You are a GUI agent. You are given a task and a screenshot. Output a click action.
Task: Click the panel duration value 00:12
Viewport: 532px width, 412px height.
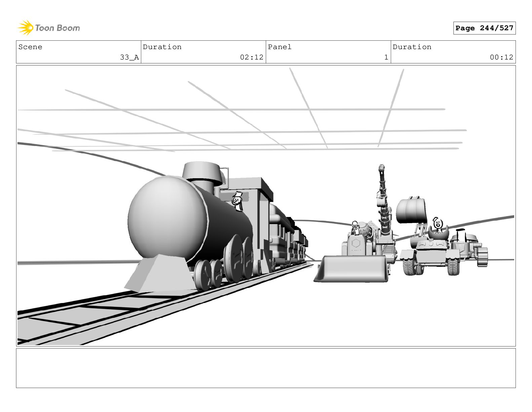pos(501,58)
